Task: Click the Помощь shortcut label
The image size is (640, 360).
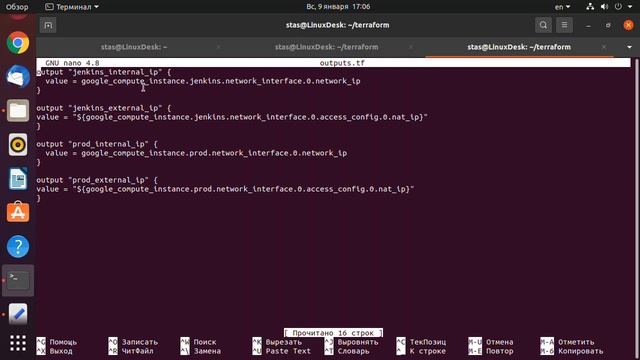Action: point(63,342)
